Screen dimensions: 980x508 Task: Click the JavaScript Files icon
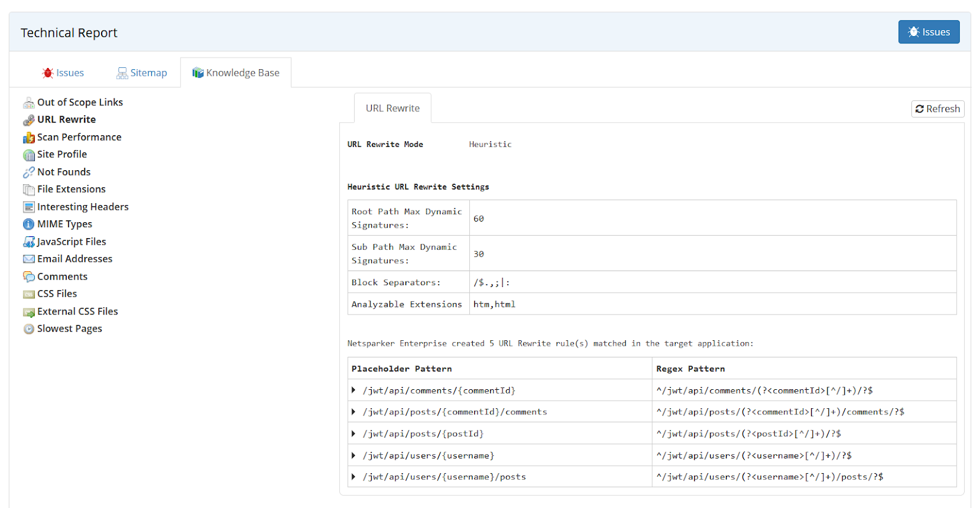(29, 242)
